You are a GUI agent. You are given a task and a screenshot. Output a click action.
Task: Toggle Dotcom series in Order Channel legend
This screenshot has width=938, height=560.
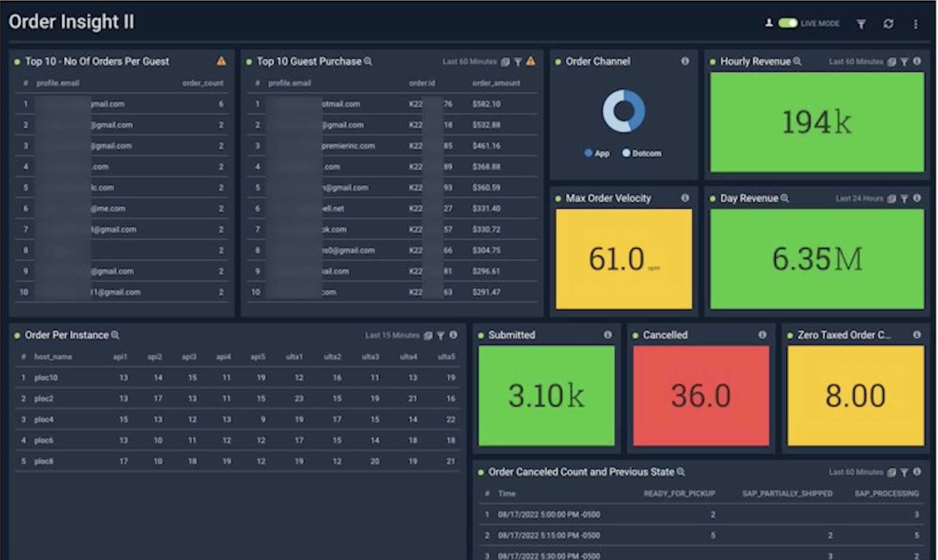point(641,153)
